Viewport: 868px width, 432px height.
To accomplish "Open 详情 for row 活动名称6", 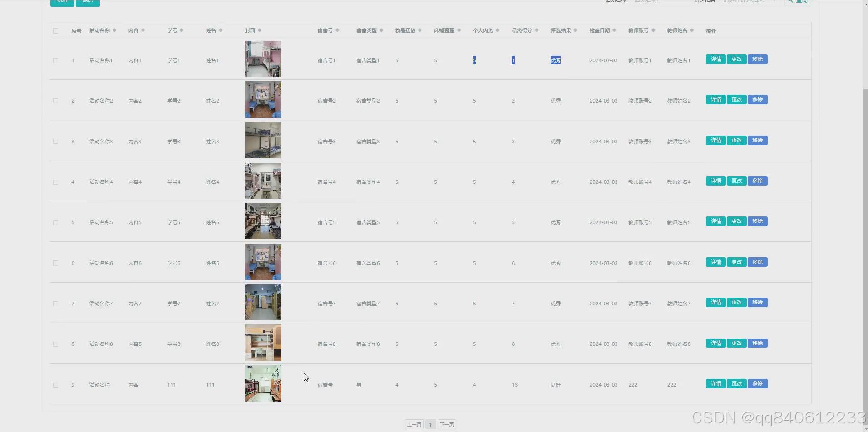I will (716, 262).
